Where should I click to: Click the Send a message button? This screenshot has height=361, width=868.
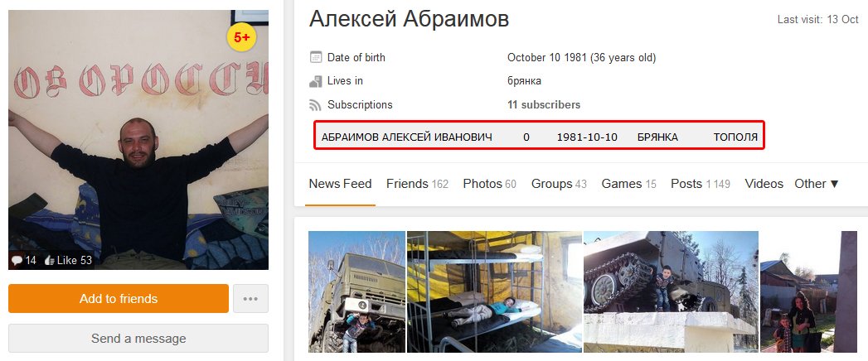[x=138, y=339]
